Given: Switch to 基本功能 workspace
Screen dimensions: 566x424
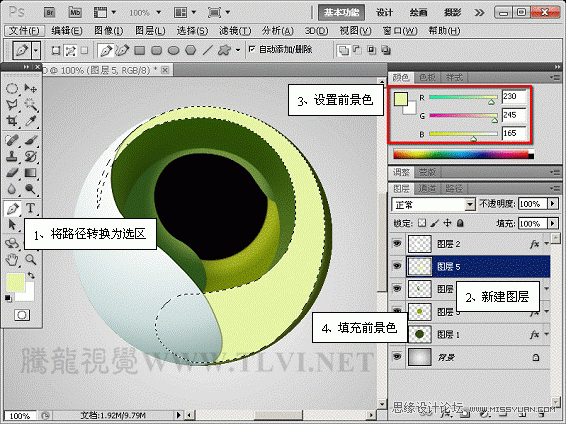Looking at the screenshot, I should click(341, 13).
